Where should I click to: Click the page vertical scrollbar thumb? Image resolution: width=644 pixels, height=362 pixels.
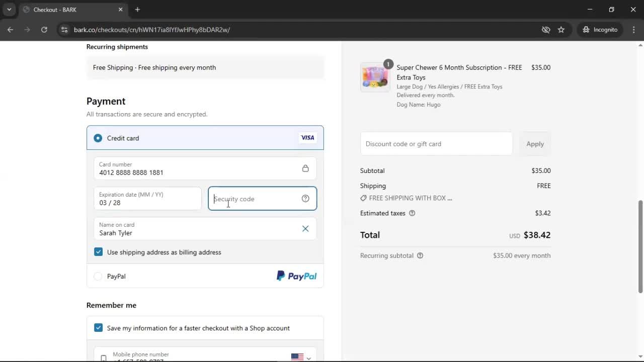pyautogui.click(x=640, y=246)
